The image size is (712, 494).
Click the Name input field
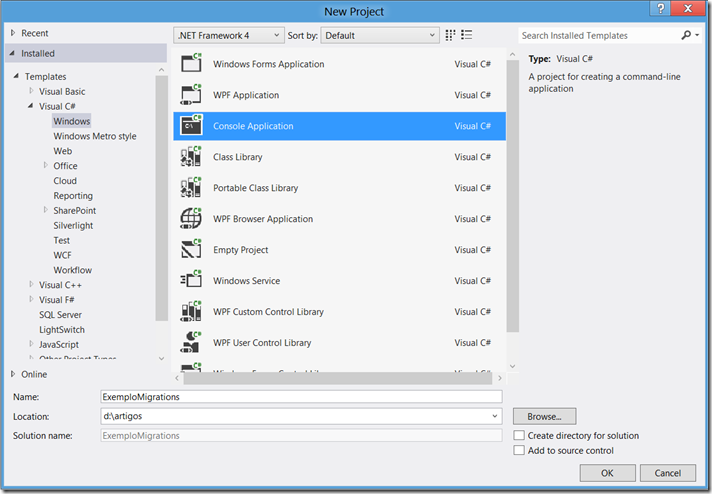(301, 396)
